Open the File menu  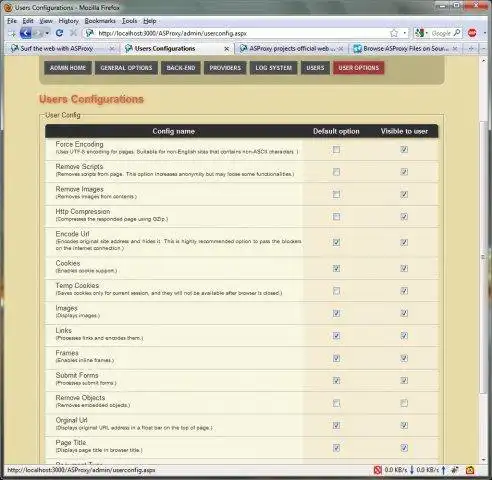[x=12, y=21]
